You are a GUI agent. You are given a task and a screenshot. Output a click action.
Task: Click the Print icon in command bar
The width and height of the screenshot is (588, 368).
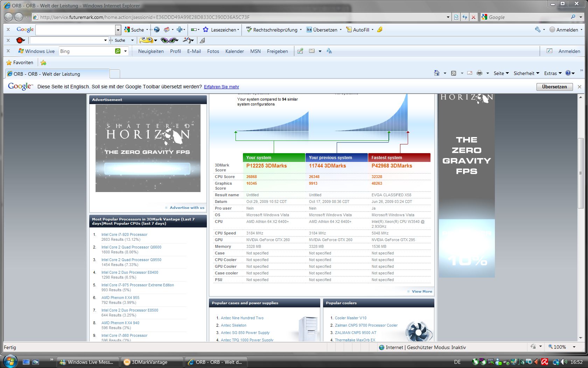[x=479, y=73]
